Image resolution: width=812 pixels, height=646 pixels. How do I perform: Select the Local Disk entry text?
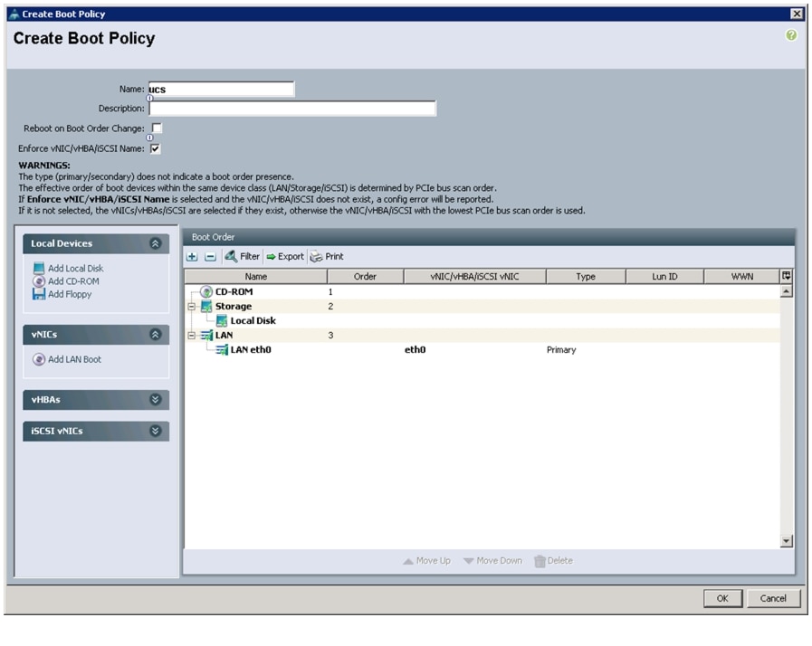[253, 321]
